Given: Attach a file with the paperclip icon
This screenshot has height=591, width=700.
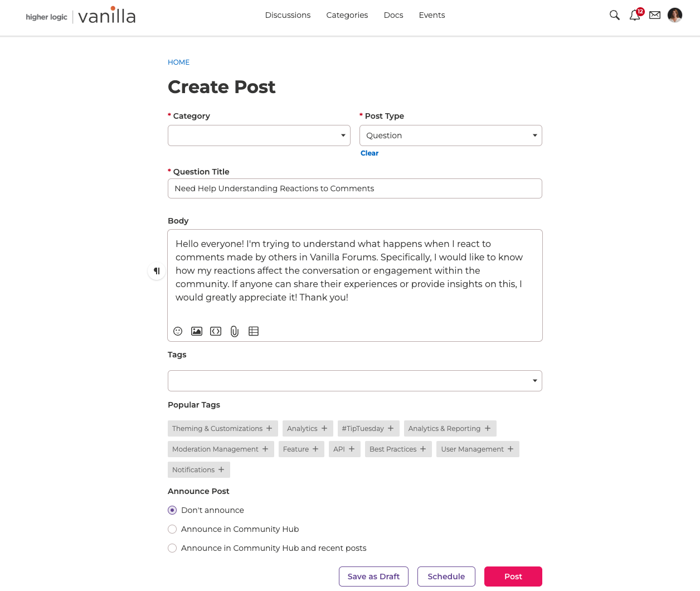Looking at the screenshot, I should (235, 331).
